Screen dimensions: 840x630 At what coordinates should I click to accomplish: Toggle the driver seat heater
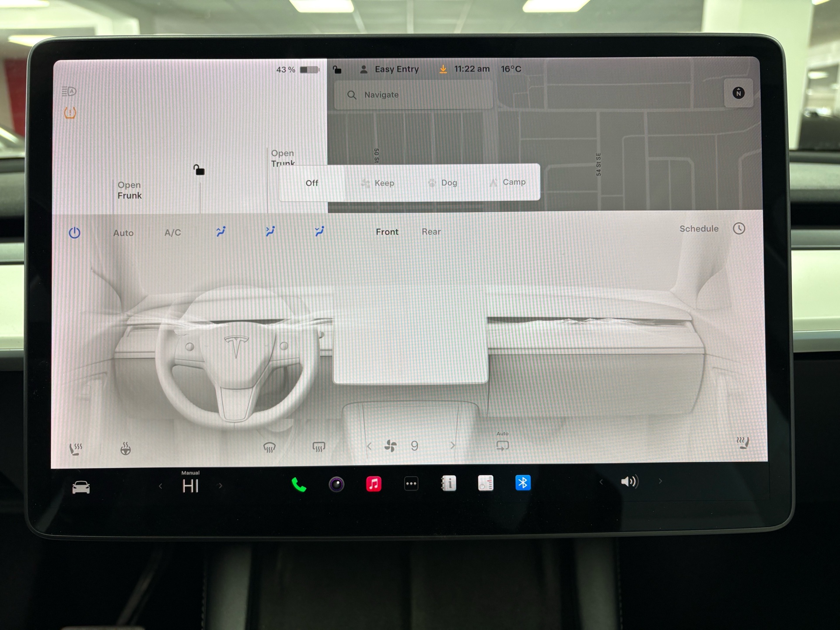pyautogui.click(x=76, y=448)
